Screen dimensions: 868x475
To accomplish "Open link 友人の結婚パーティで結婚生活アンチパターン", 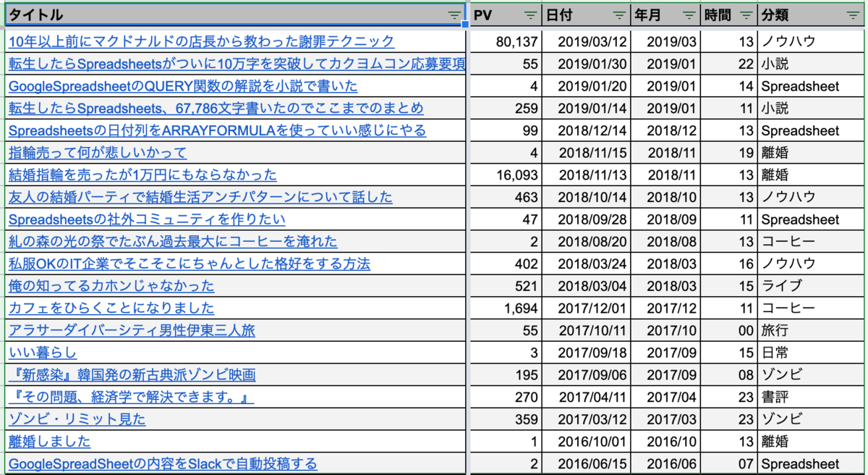I will (x=200, y=198).
